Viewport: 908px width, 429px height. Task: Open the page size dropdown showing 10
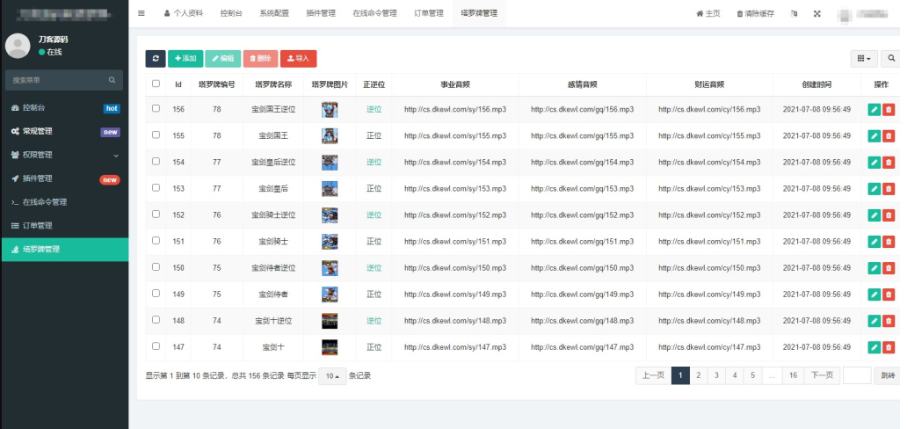(x=331, y=376)
